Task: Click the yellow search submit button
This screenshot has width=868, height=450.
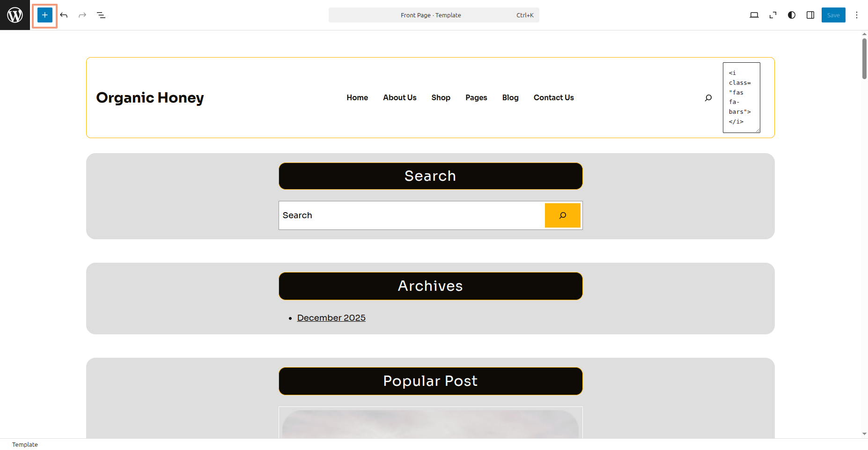Action: (562, 215)
